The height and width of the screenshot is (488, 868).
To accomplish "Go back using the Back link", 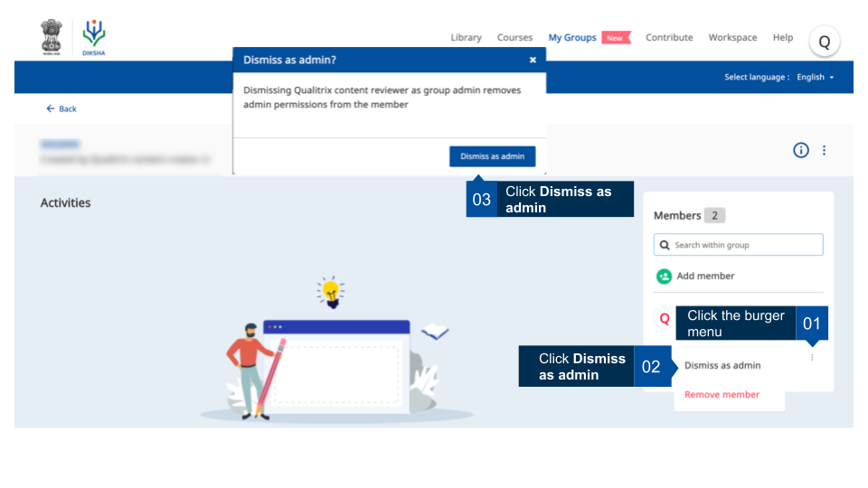I will (61, 108).
